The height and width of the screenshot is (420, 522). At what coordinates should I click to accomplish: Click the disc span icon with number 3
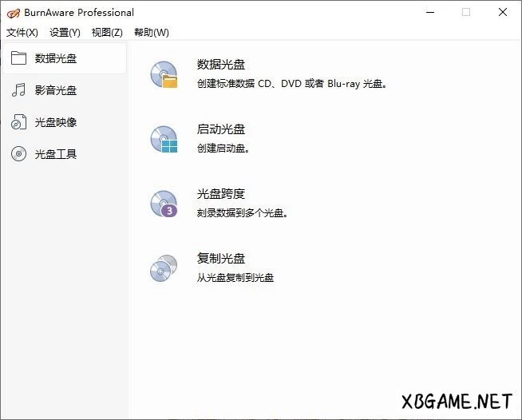(164, 204)
